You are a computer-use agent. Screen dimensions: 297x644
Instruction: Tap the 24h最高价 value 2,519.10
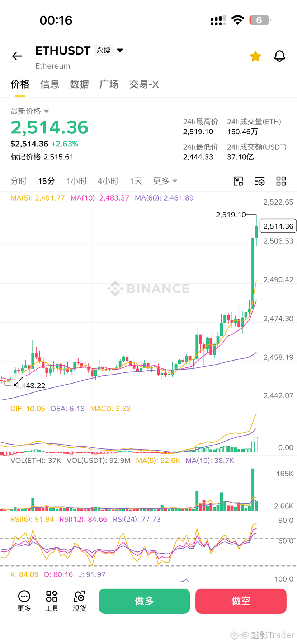click(198, 132)
